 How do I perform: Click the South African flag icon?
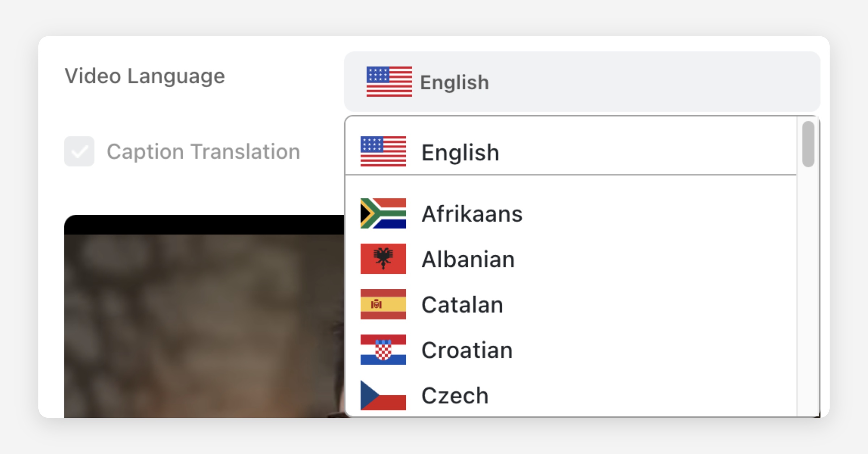pos(383,213)
